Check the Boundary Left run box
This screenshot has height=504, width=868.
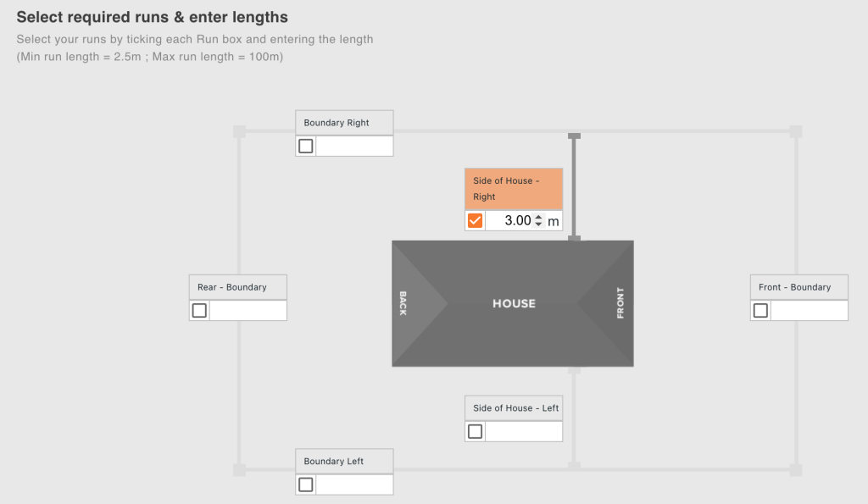click(306, 485)
